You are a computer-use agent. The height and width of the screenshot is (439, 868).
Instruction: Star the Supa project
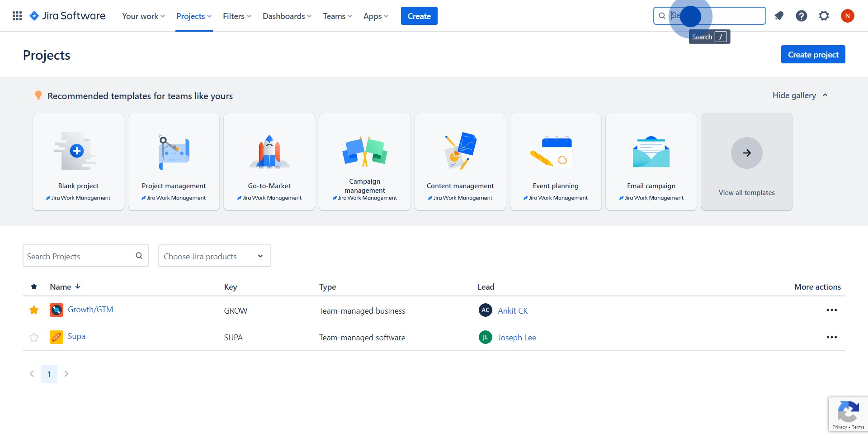[x=34, y=337]
